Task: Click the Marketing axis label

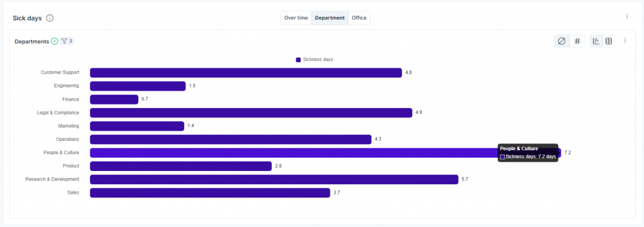Action: pos(69,126)
